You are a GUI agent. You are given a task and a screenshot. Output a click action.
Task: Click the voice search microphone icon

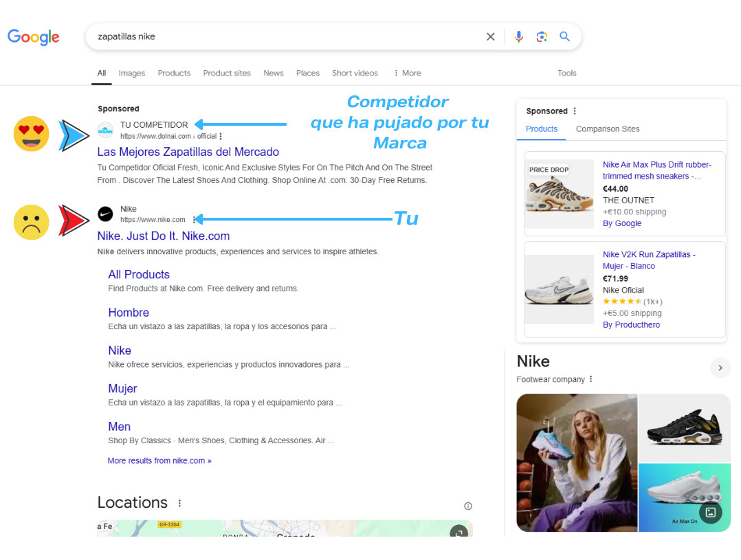pos(519,36)
